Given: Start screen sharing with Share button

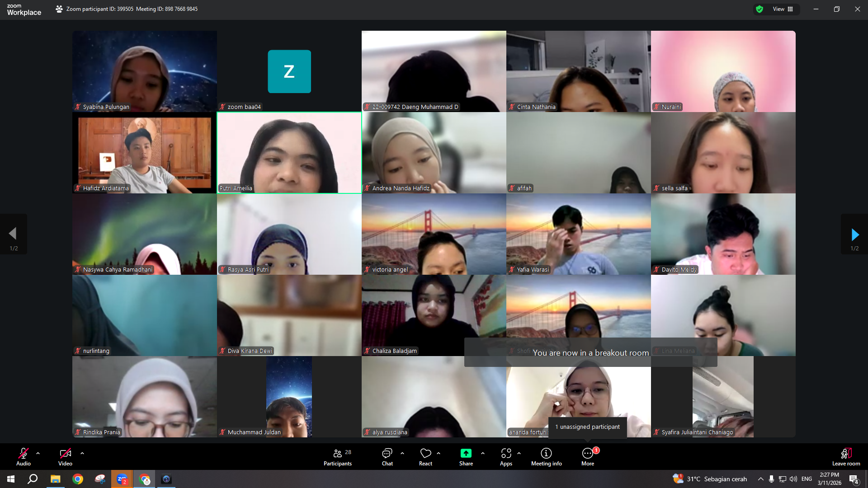Looking at the screenshot, I should pyautogui.click(x=466, y=456).
